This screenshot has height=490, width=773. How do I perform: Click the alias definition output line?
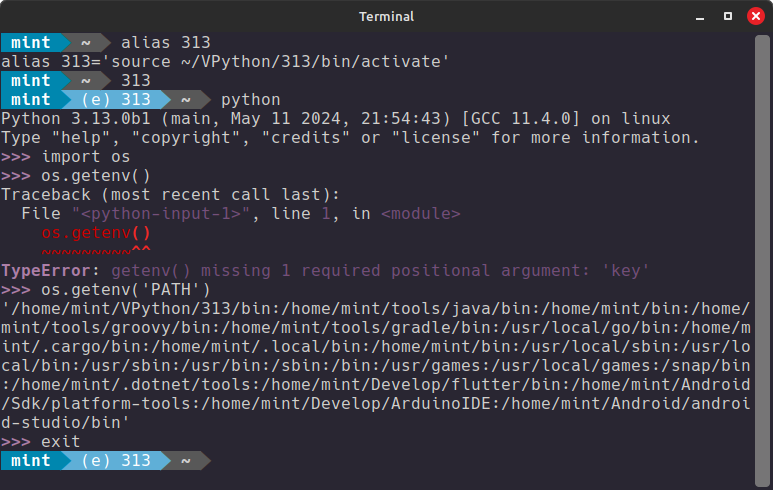coord(225,62)
